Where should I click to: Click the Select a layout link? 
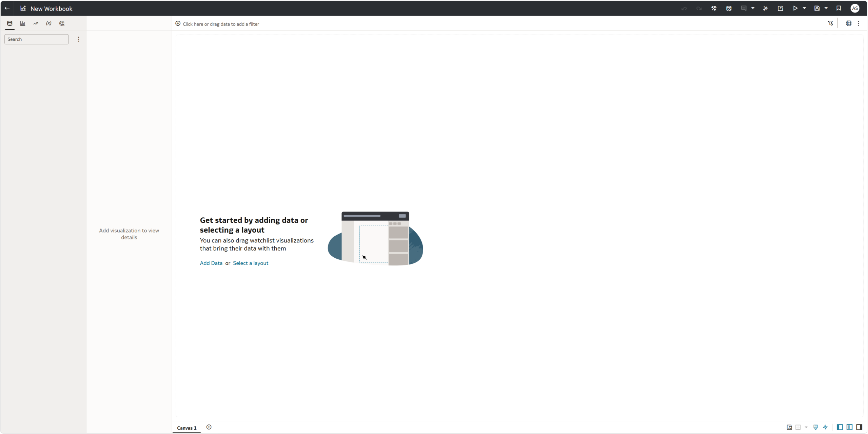251,263
